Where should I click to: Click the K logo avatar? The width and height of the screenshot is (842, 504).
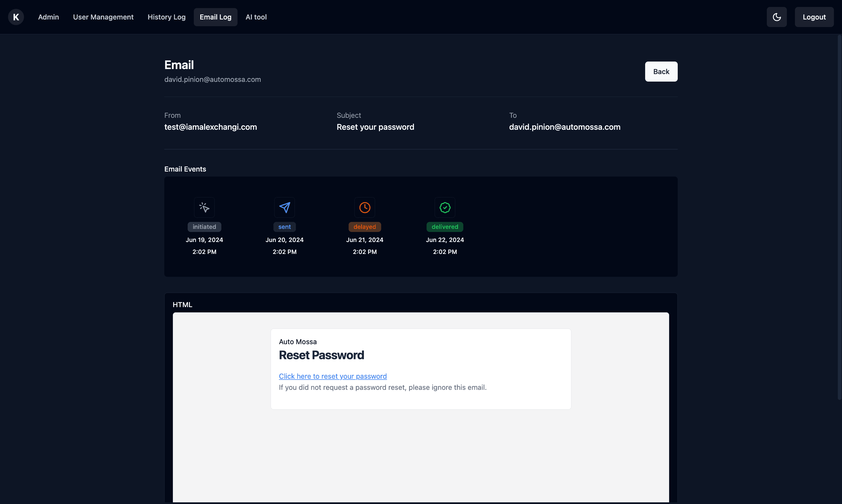tap(16, 17)
